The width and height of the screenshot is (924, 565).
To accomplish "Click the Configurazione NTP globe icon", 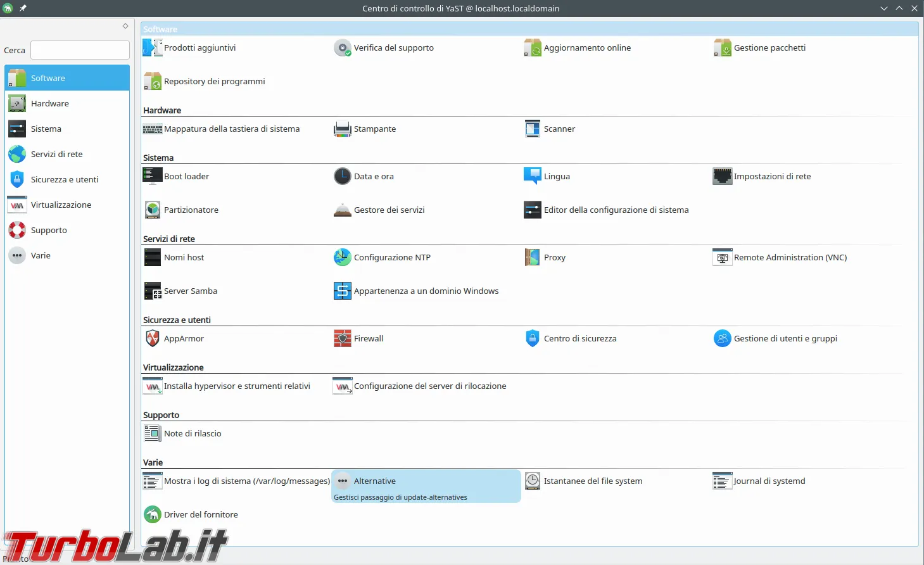I will (343, 258).
